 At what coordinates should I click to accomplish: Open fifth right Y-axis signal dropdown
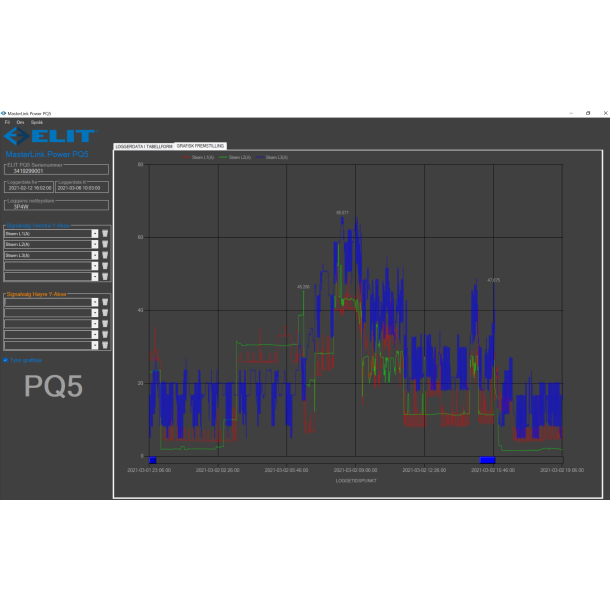point(95,345)
